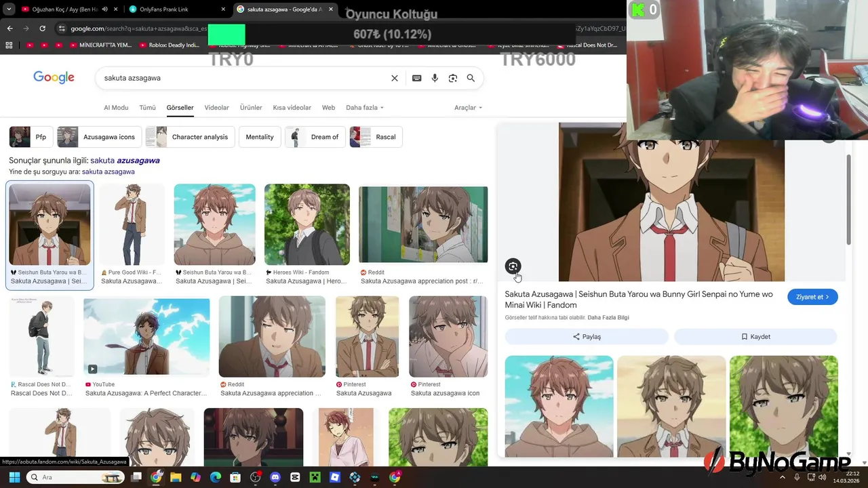Viewport: 868px width, 488px height.
Task: Open Lens search on the preview image
Action: click(513, 266)
